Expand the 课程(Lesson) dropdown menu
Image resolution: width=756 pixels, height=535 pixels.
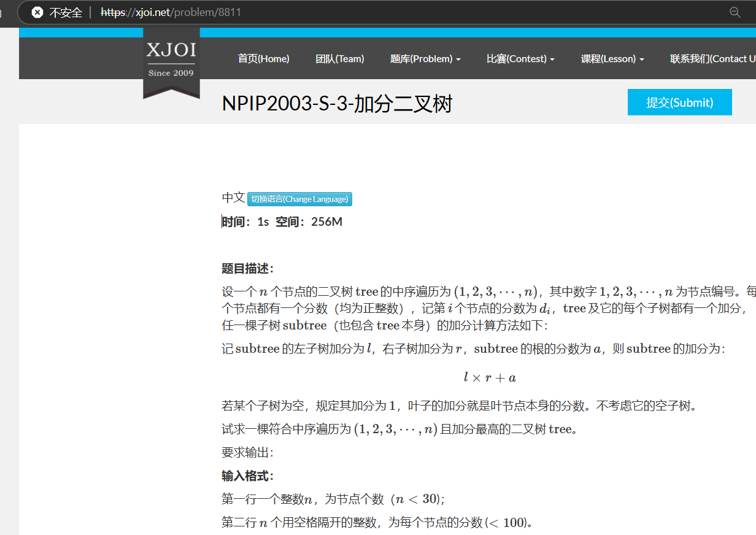click(612, 59)
